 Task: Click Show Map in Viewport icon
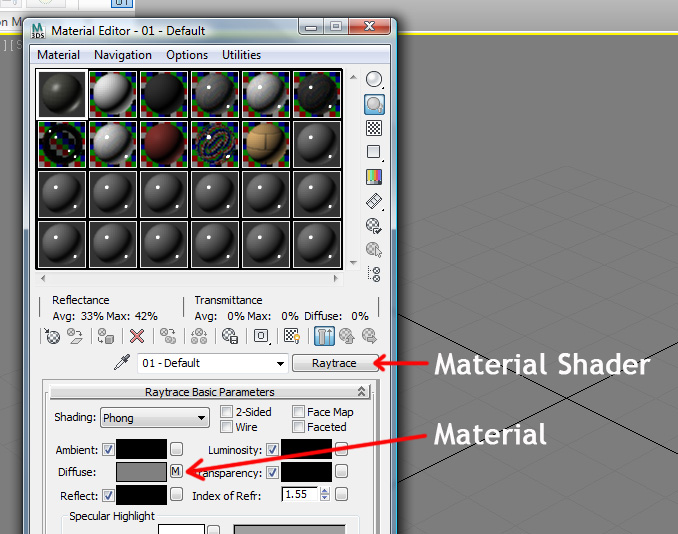tap(292, 336)
